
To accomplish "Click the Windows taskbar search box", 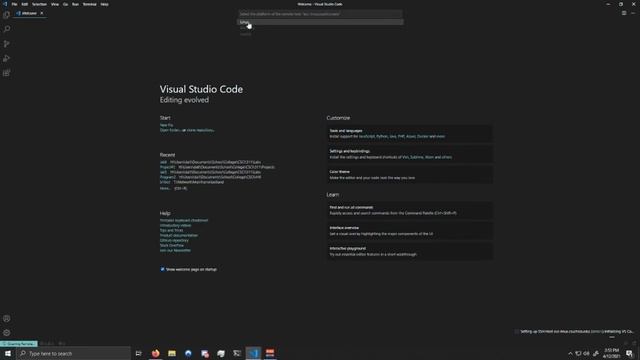I will tap(73, 353).
